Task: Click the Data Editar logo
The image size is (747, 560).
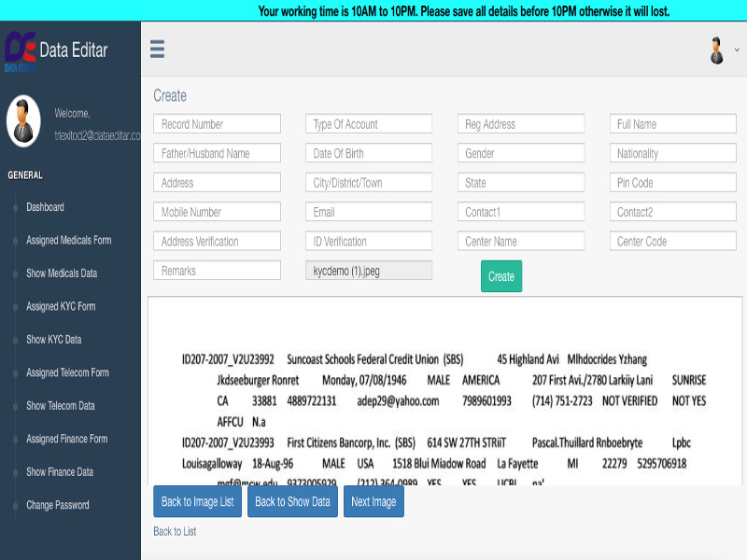Action: pos(21,51)
